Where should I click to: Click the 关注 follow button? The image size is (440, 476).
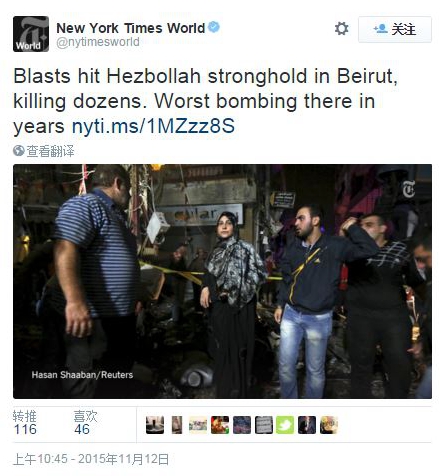click(395, 29)
